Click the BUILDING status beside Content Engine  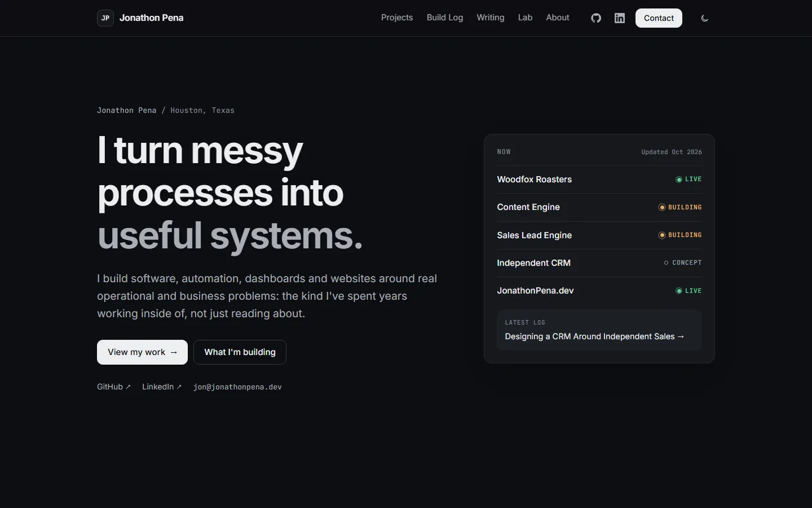(x=680, y=207)
